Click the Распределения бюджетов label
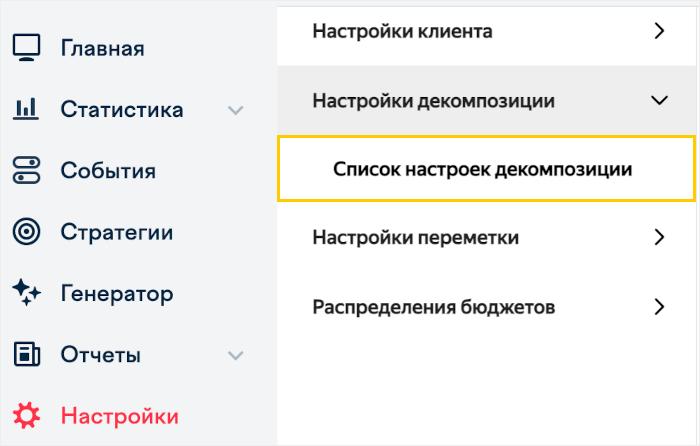This screenshot has height=446, width=700. coord(434,307)
